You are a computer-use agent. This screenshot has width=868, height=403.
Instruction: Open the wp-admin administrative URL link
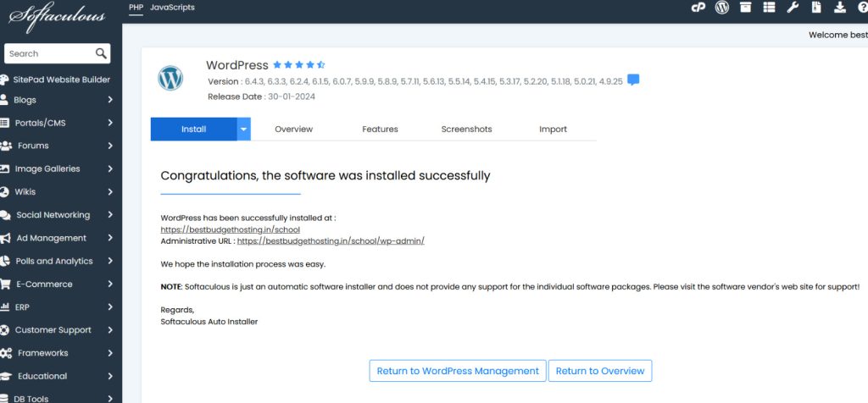331,240
